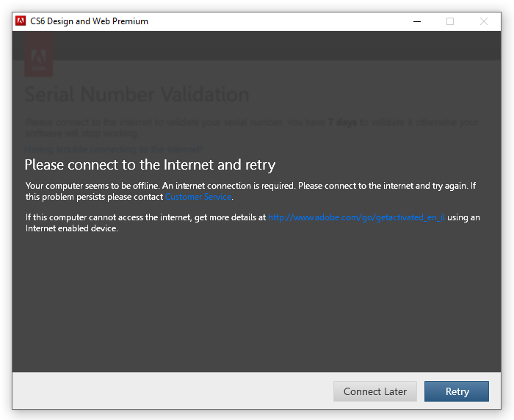Click the disabled maximize window icon
This screenshot has width=514, height=420.
point(450,21)
